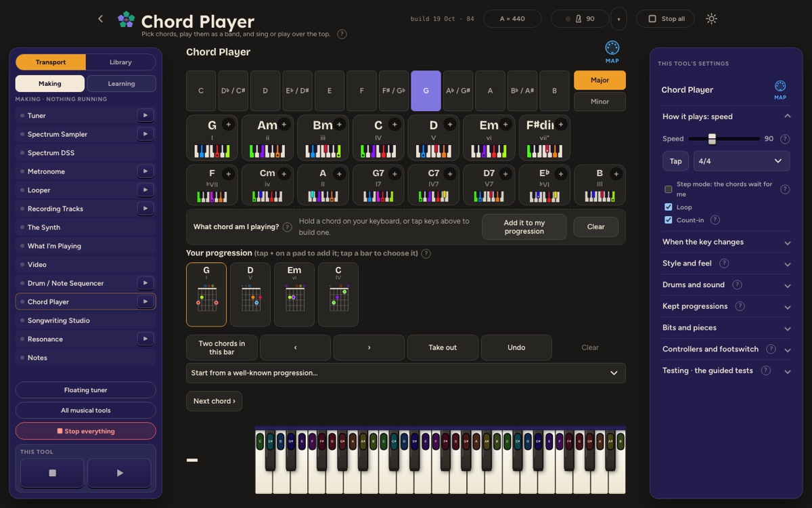Expand 'Drums and sound' section
Viewport: 812px width, 508px height.
point(726,285)
